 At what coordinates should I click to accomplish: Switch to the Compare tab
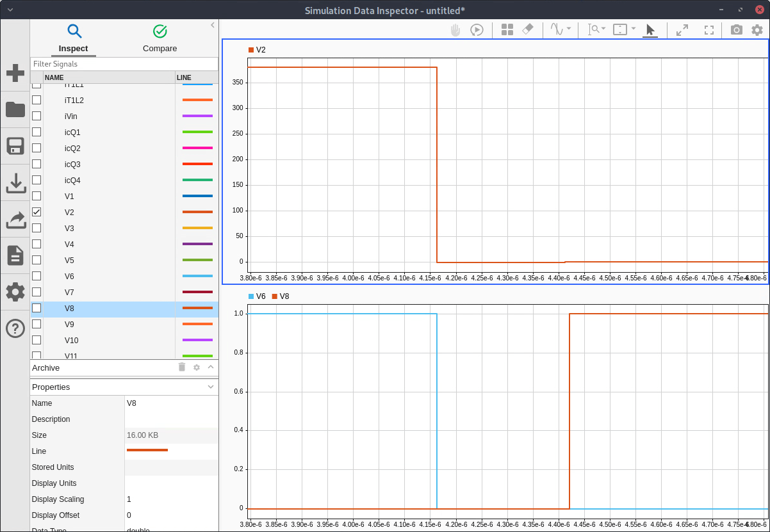point(160,38)
